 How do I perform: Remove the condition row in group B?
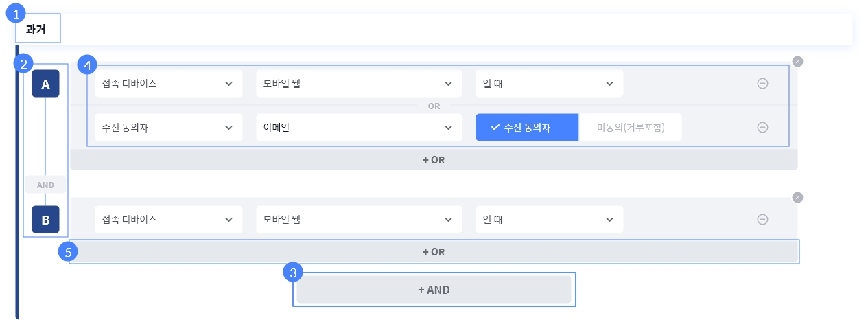click(x=762, y=219)
